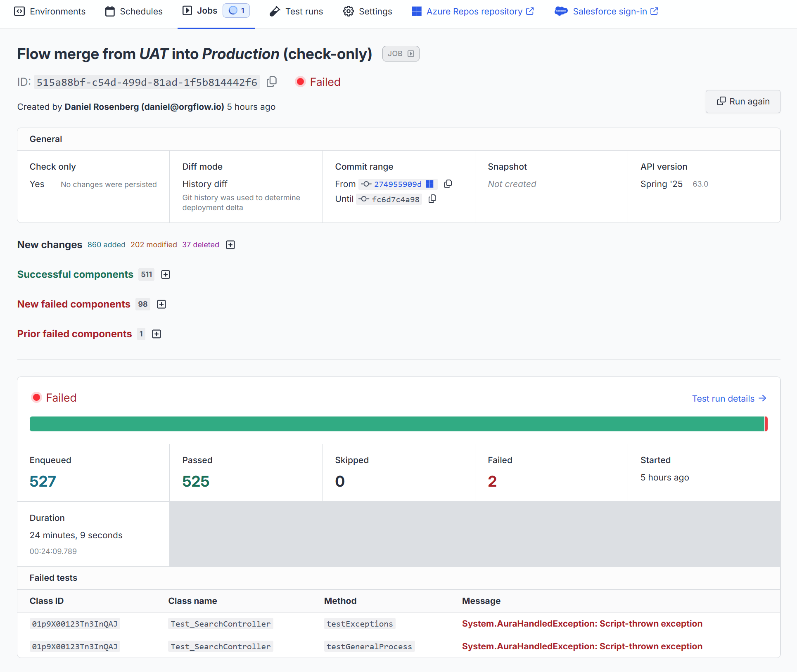The image size is (797, 672).
Task: Click the testGeneralProcess method cell
Action: pyautogui.click(x=369, y=646)
